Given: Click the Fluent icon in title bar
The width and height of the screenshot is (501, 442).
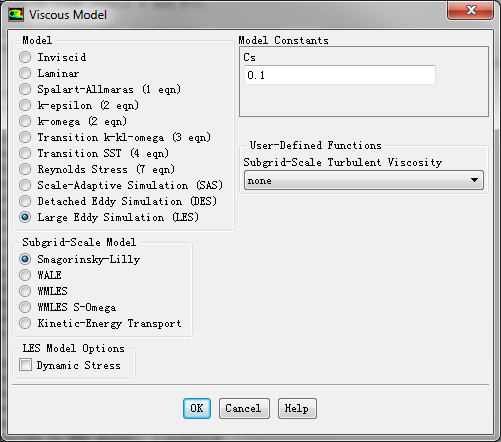Looking at the screenshot, I should [x=16, y=14].
